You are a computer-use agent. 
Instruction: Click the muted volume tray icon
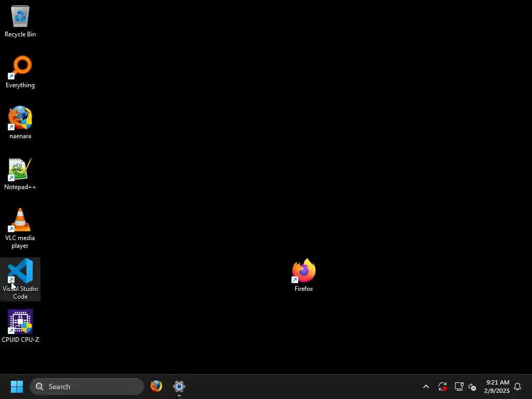point(472,387)
